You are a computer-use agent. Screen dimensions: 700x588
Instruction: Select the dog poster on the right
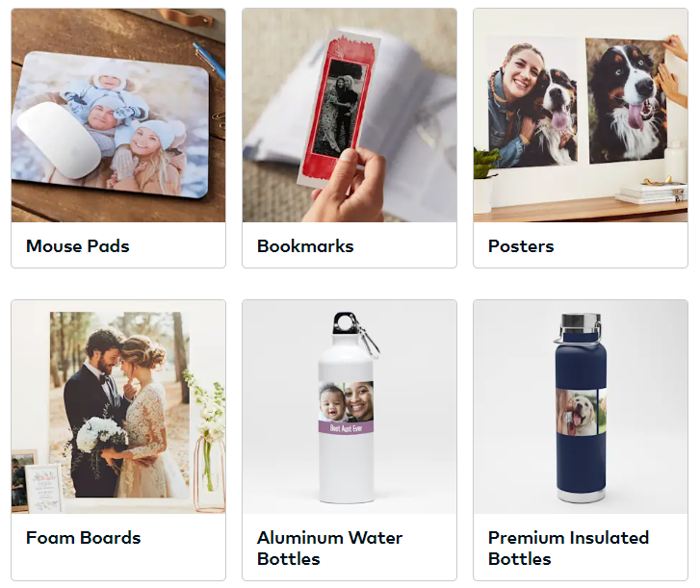click(x=627, y=100)
